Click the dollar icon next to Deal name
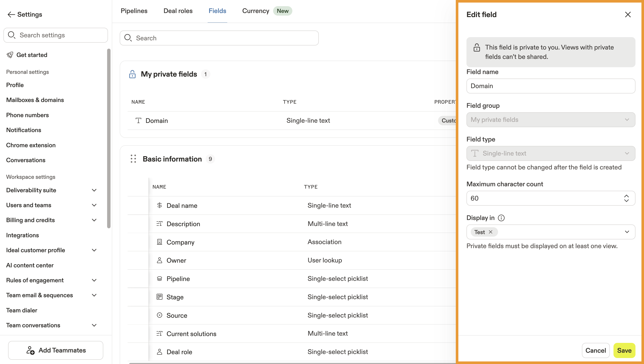The width and height of the screenshot is (644, 364). pyautogui.click(x=159, y=205)
